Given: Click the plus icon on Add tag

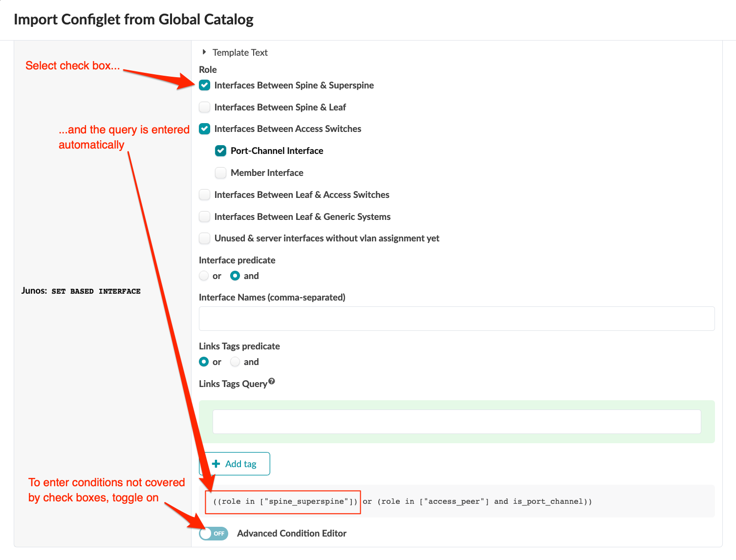Looking at the screenshot, I should (x=216, y=464).
